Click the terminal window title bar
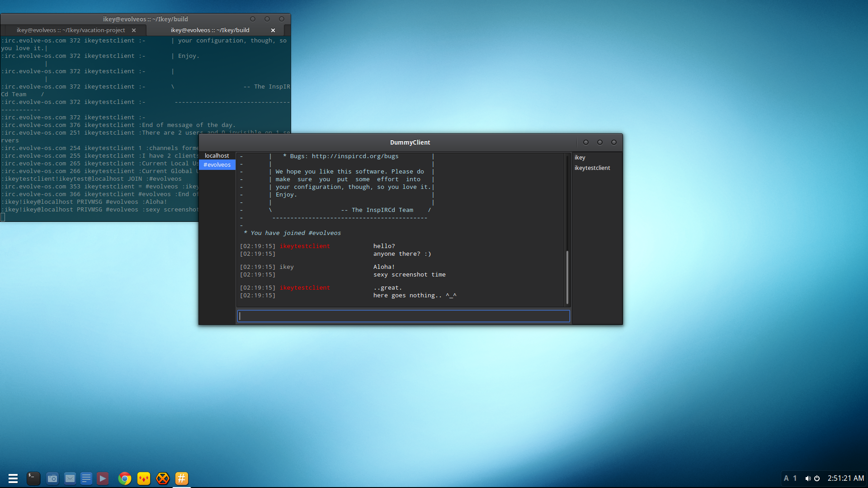 point(145,19)
